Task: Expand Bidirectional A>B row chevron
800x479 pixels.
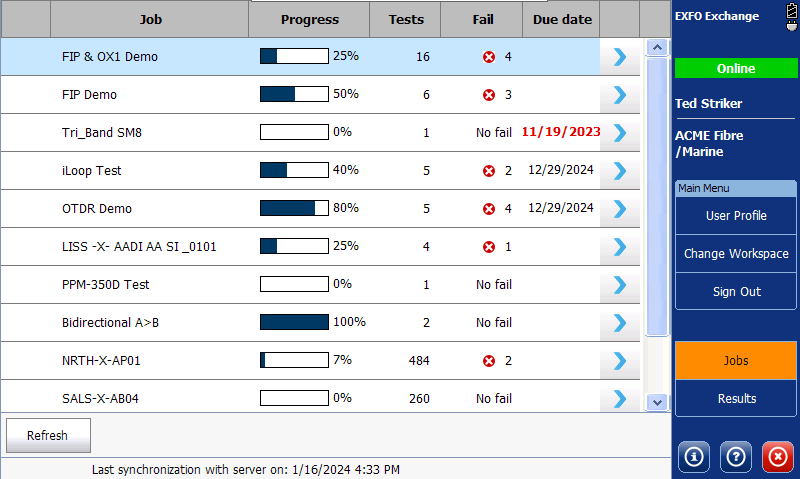Action: (x=620, y=323)
